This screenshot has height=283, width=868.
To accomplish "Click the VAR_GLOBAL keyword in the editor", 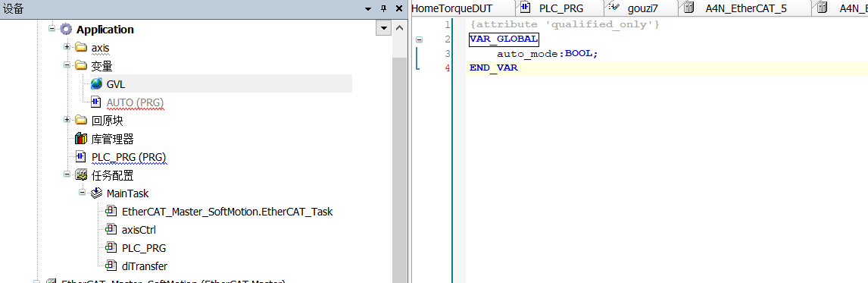I will tap(503, 39).
